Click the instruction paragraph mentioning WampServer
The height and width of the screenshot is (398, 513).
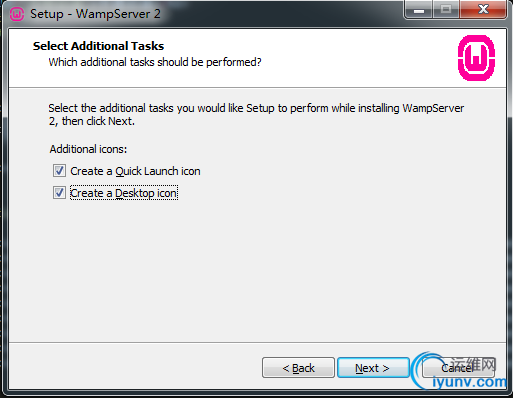(x=256, y=115)
